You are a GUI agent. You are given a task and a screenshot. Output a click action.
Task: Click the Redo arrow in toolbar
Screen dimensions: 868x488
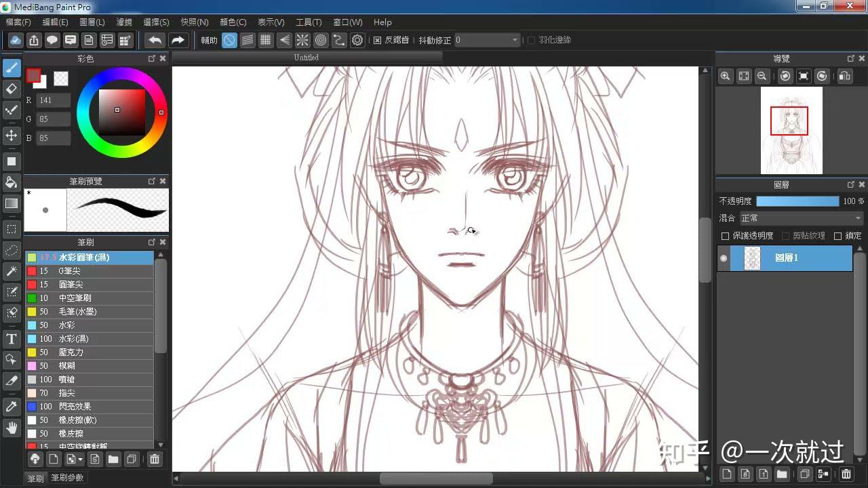pos(178,40)
